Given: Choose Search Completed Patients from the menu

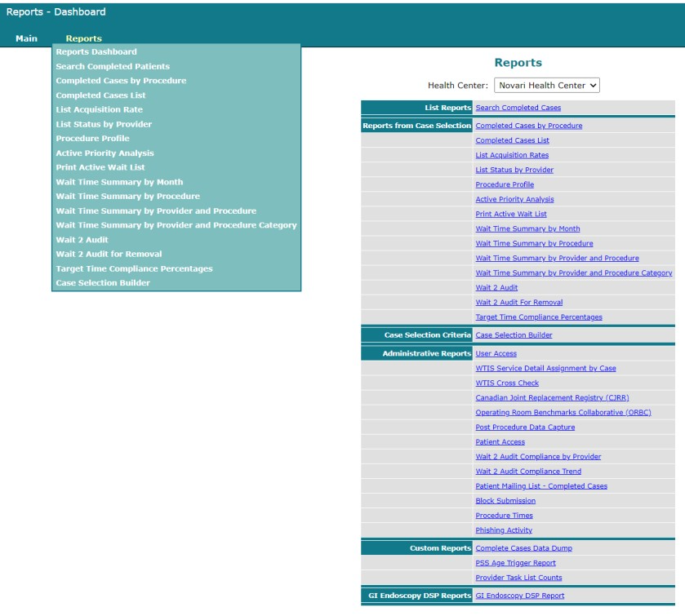Looking at the screenshot, I should 113,66.
